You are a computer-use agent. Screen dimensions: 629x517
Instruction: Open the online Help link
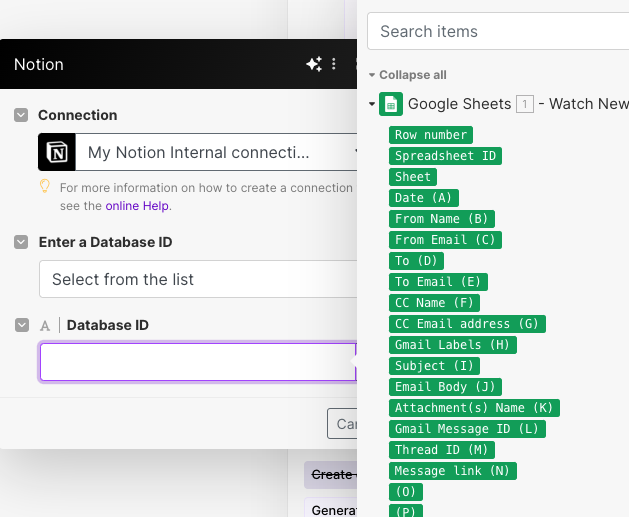(138, 206)
